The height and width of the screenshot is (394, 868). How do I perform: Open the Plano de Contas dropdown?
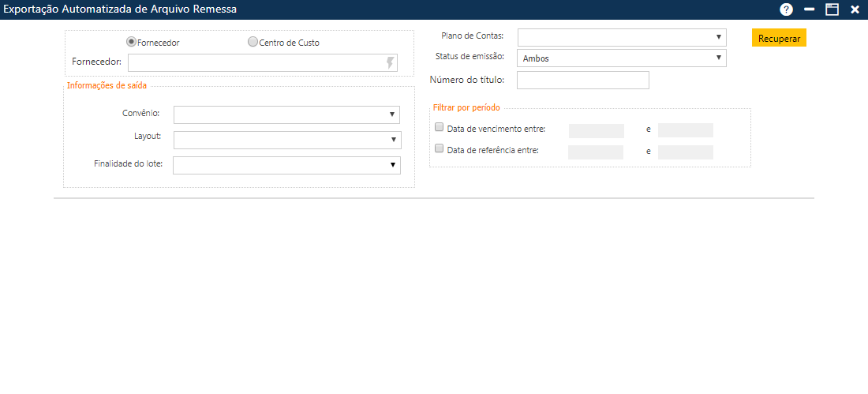pyautogui.click(x=622, y=37)
